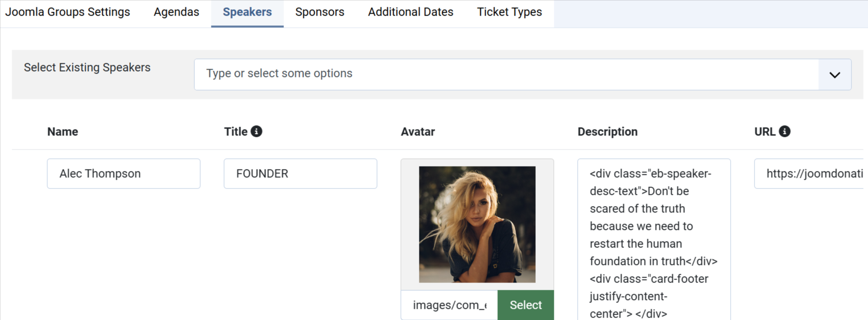Click the Name column header
This screenshot has width=868, height=320.
point(63,132)
